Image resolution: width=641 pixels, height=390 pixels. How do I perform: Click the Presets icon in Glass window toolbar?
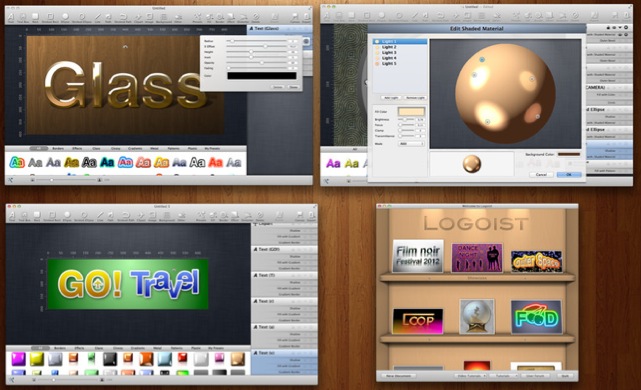[197, 18]
